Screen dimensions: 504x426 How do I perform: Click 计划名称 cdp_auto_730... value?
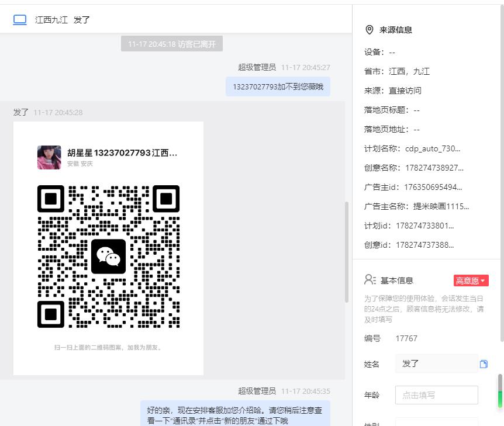click(433, 148)
